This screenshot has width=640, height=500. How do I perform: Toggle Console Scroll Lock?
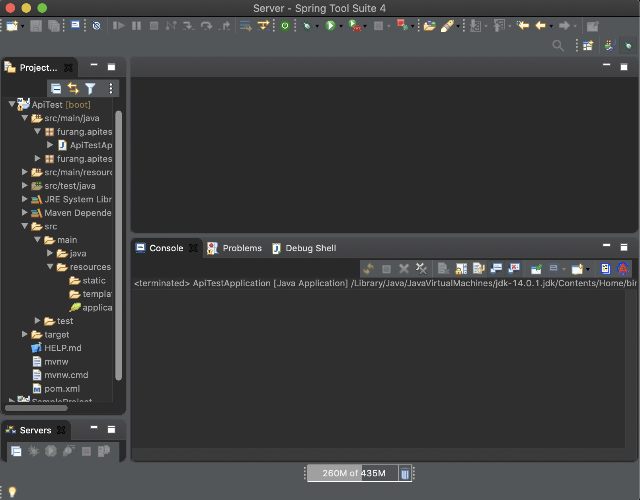pyautogui.click(x=461, y=269)
